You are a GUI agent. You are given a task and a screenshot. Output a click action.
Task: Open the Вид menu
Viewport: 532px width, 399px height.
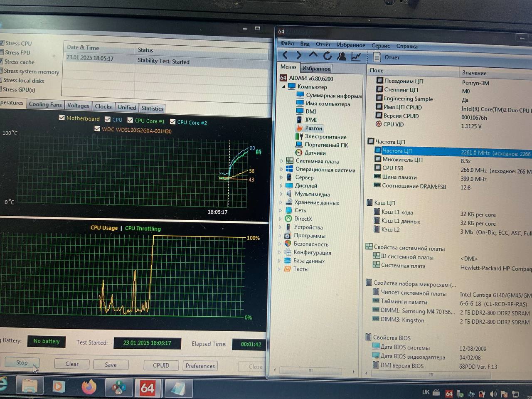pyautogui.click(x=305, y=44)
